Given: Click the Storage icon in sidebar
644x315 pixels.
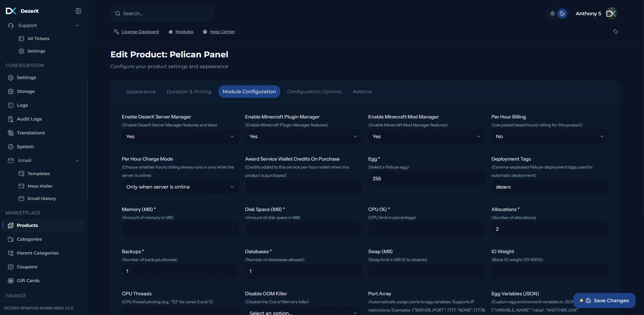Looking at the screenshot, I should point(11,92).
